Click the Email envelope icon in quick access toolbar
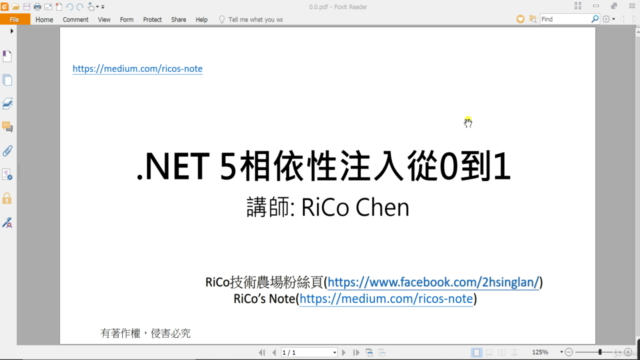640x360 pixels. pyautogui.click(x=48, y=7)
